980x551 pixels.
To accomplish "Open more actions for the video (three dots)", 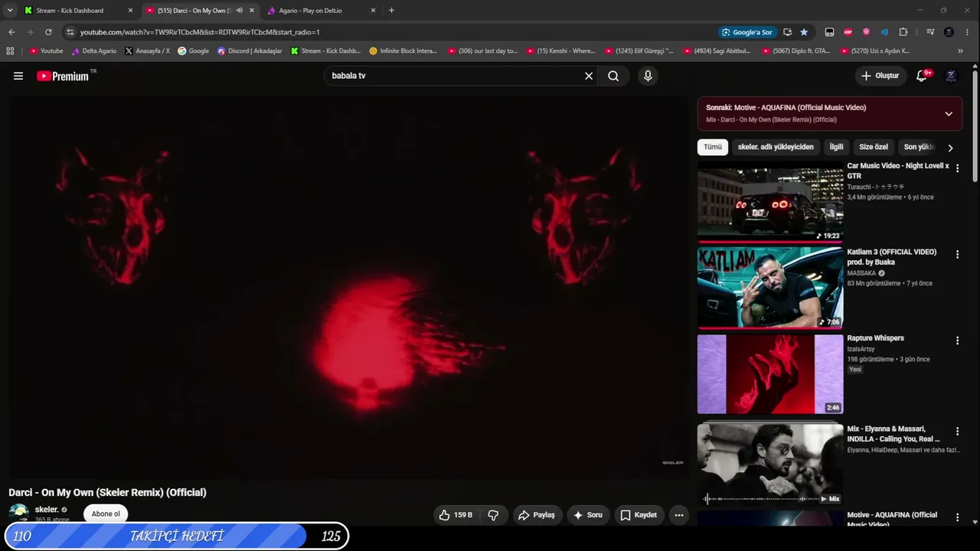I will coord(679,515).
